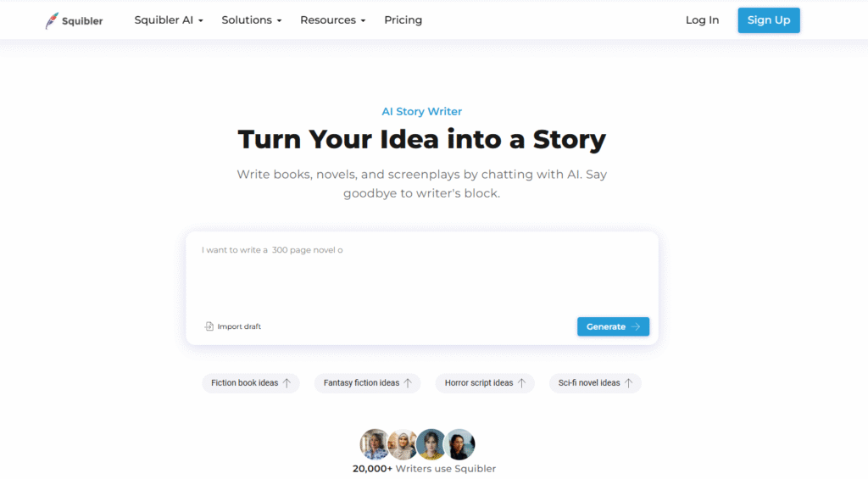Image resolution: width=868 pixels, height=479 pixels.
Task: Click arrow icon on Generate button
Action: pyautogui.click(x=636, y=326)
